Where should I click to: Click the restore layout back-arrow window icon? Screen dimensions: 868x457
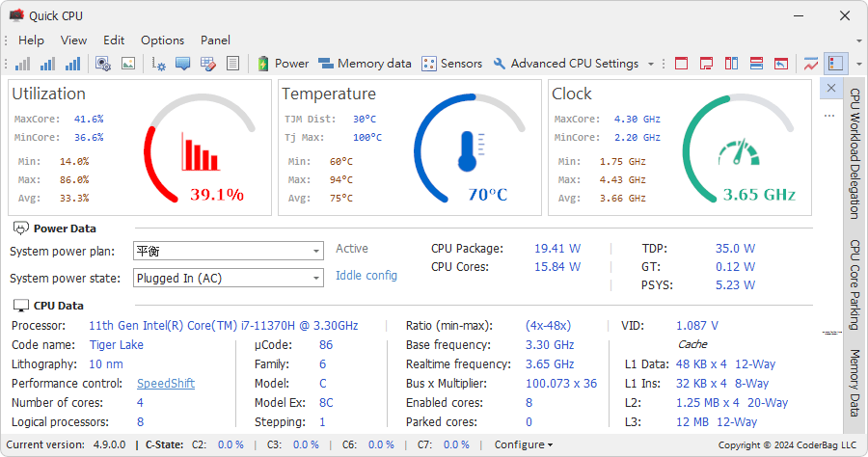pyautogui.click(x=781, y=64)
